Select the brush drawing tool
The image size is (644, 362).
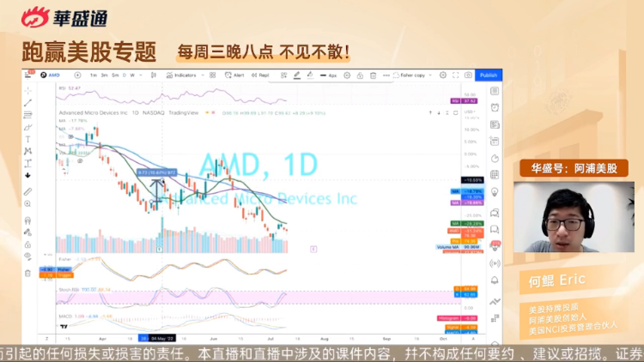(x=28, y=127)
